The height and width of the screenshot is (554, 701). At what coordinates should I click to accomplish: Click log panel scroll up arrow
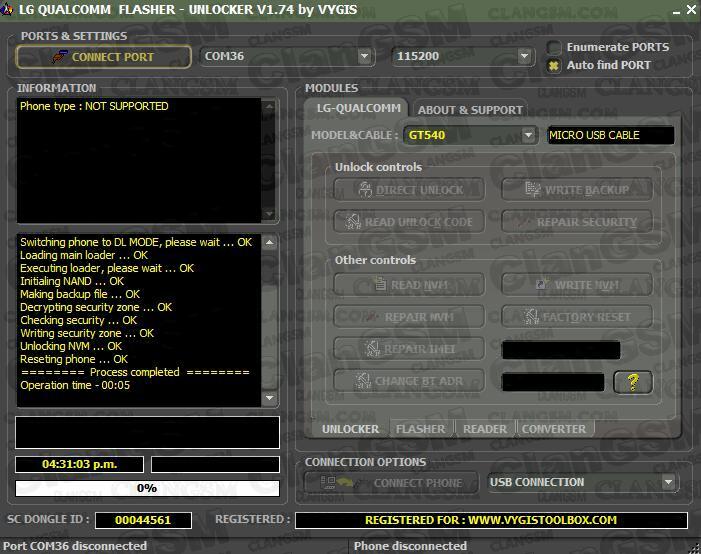click(x=269, y=242)
